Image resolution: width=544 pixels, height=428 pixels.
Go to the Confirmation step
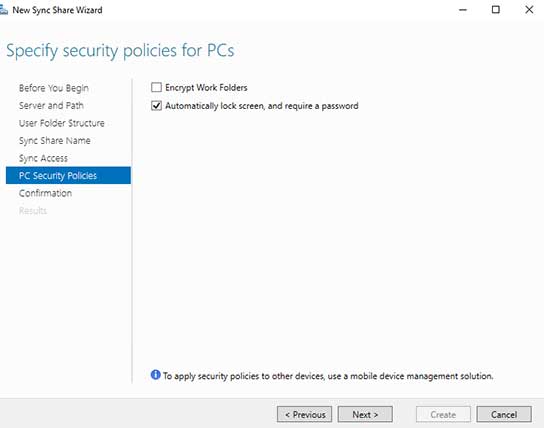(x=45, y=193)
